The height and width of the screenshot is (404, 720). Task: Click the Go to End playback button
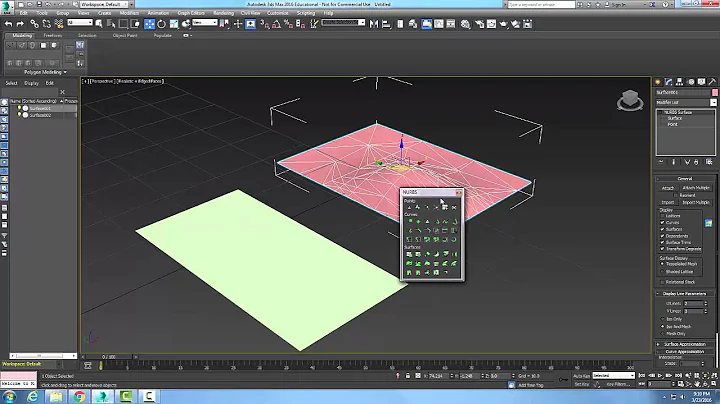[x=678, y=376]
